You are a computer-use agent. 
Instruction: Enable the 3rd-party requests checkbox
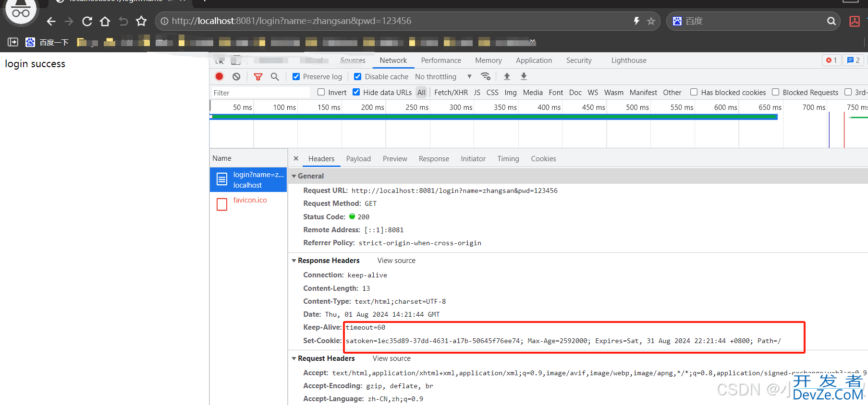848,92
